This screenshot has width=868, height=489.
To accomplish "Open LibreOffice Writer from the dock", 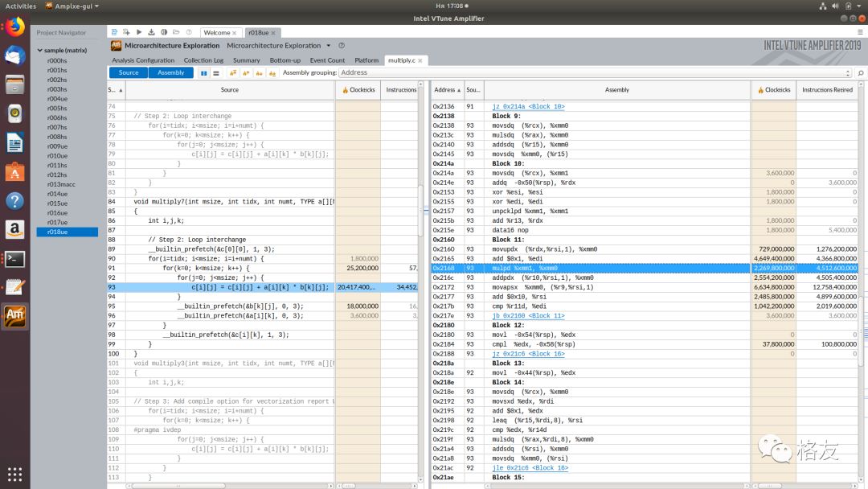I will [15, 143].
